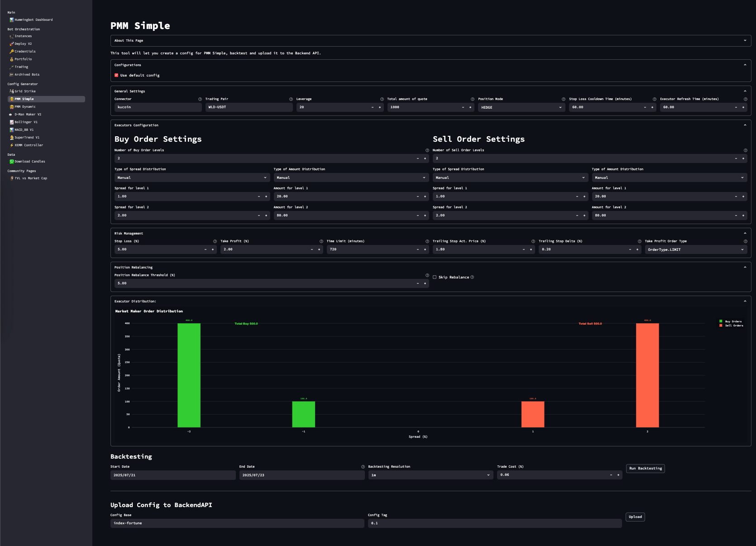Open Credentials via the key icon

pyautogui.click(x=11, y=51)
